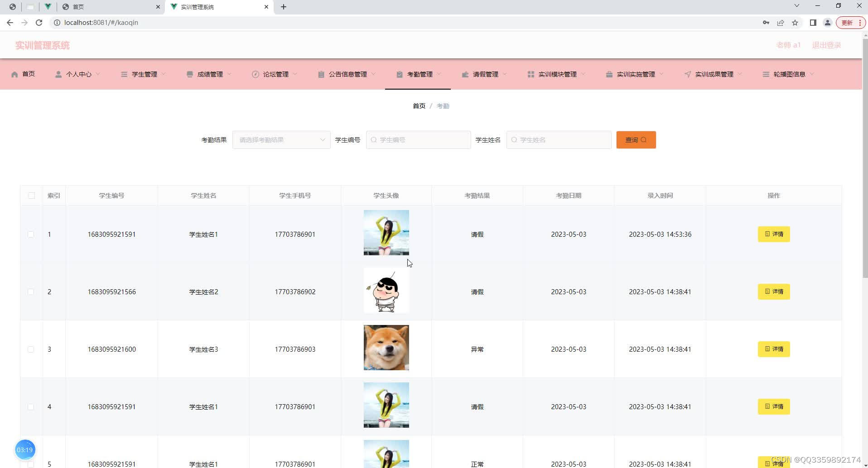Click the home icon beside 首页 in navigation

[x=14, y=74]
